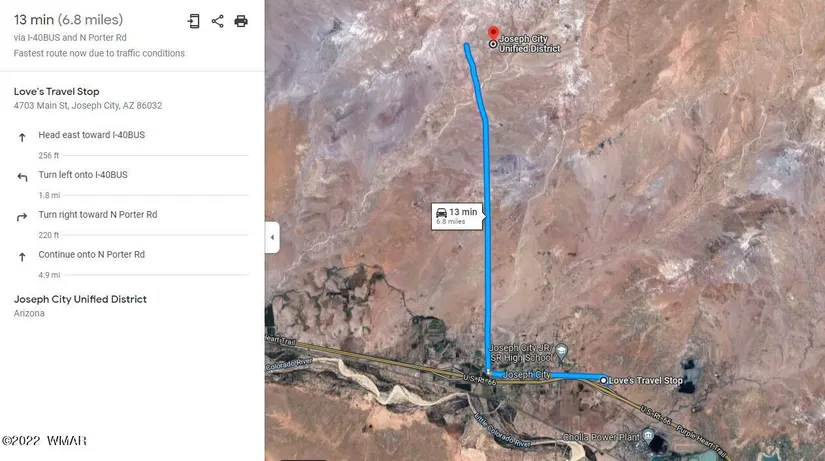The image size is (825, 461).
Task: Click the Joseph City Unified District map label
Action: coord(529,44)
